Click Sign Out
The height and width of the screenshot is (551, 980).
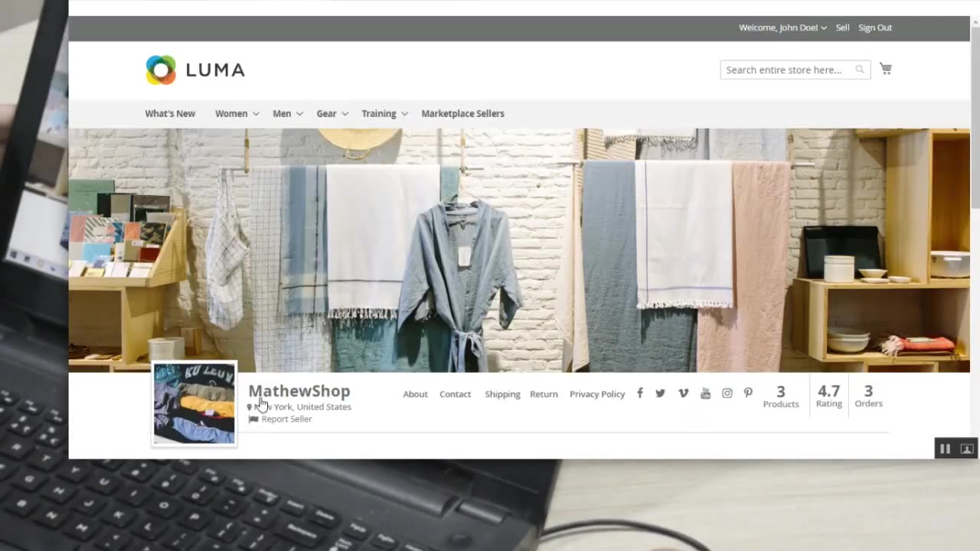click(875, 28)
